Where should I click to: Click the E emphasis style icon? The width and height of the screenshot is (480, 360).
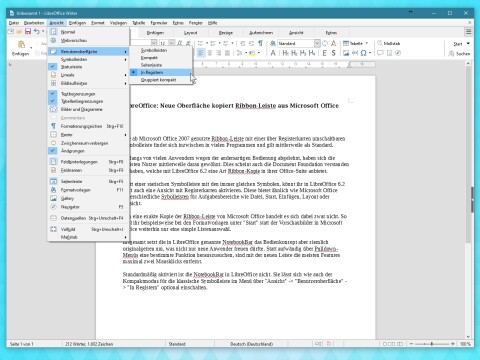[324, 53]
